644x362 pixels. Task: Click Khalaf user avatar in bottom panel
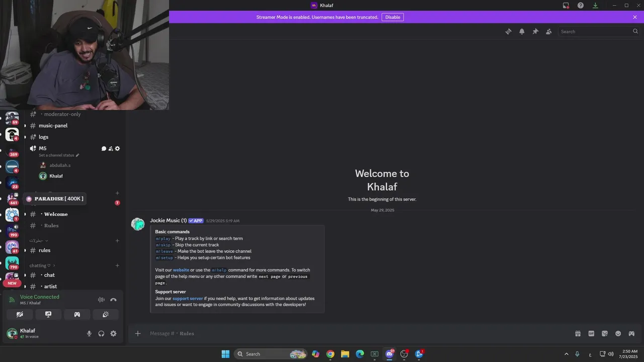[12, 333]
